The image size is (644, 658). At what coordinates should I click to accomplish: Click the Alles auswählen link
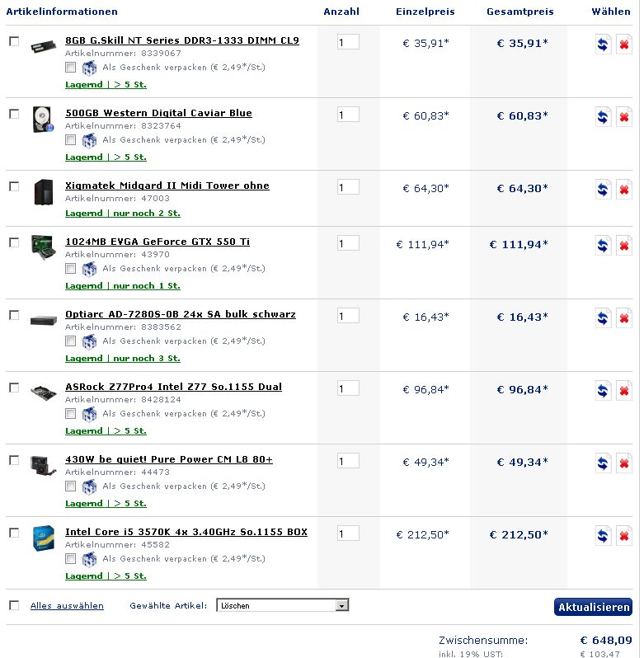pyautogui.click(x=67, y=605)
